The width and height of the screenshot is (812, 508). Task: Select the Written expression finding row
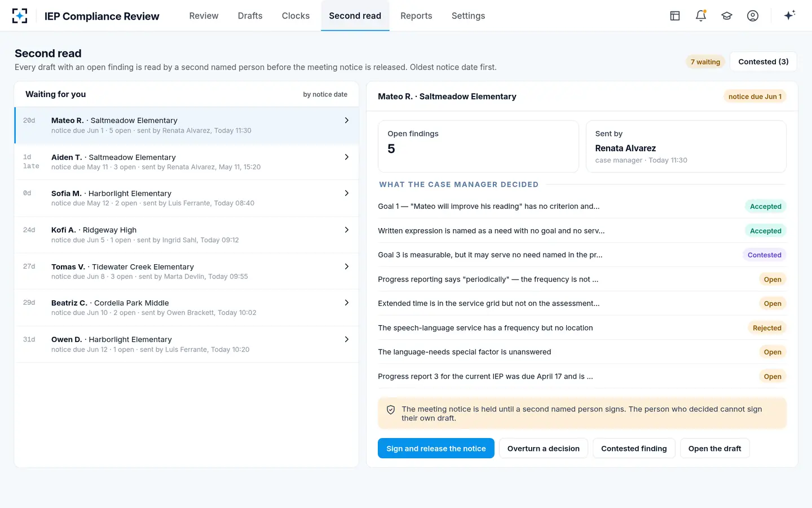[582, 231]
